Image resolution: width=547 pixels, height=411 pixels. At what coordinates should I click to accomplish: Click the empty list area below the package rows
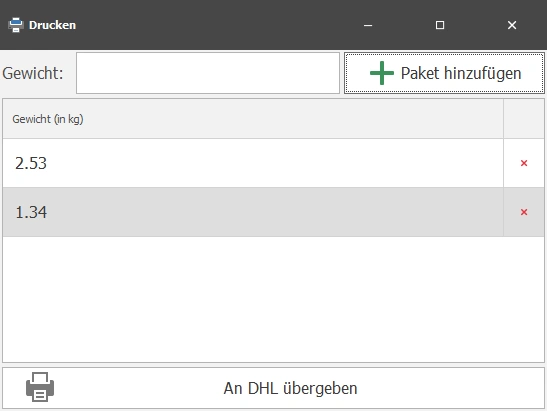(273, 299)
